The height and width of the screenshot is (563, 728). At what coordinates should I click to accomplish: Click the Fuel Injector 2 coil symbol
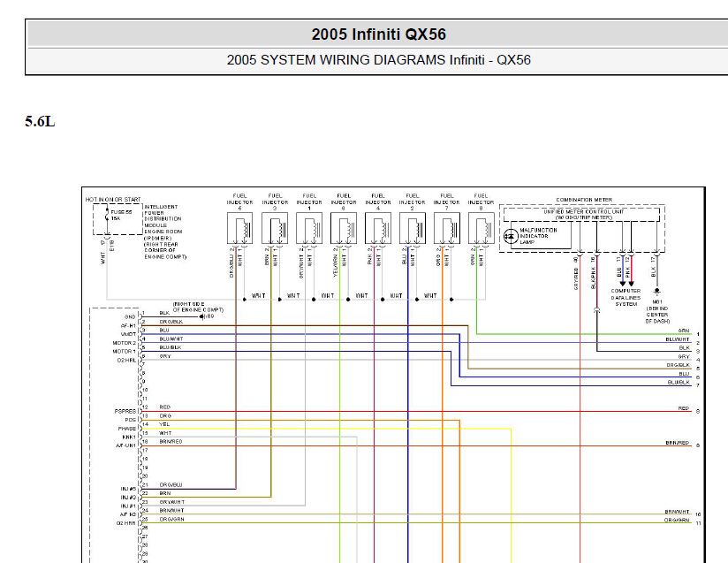[x=413, y=228]
